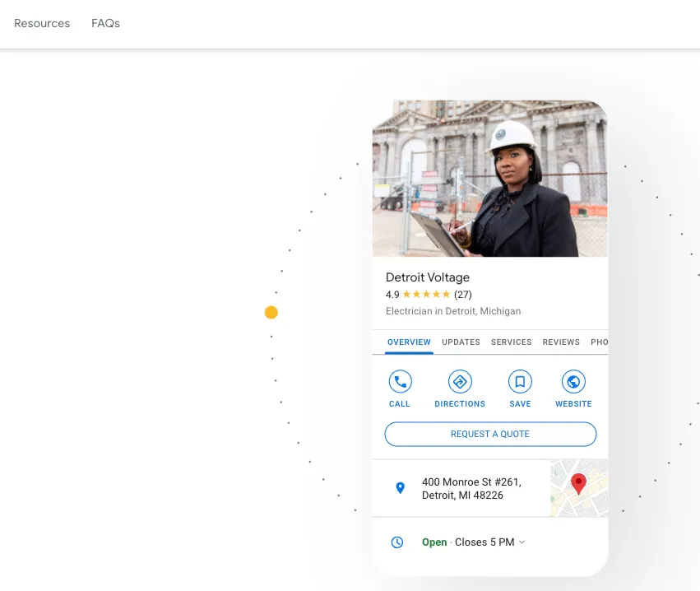700x591 pixels.
Task: Select the Overview tab
Action: [409, 342]
